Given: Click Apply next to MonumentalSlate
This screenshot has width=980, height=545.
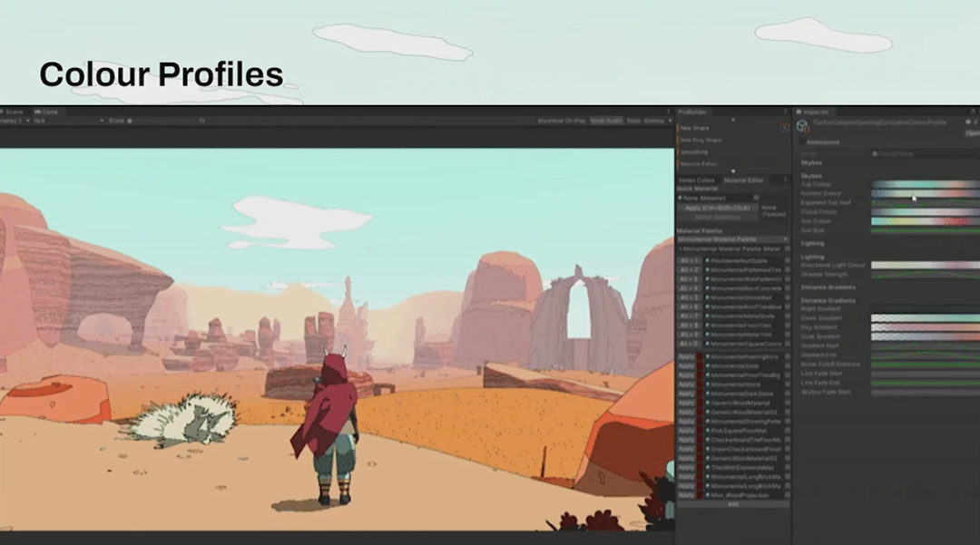Looking at the screenshot, I should pos(686,365).
